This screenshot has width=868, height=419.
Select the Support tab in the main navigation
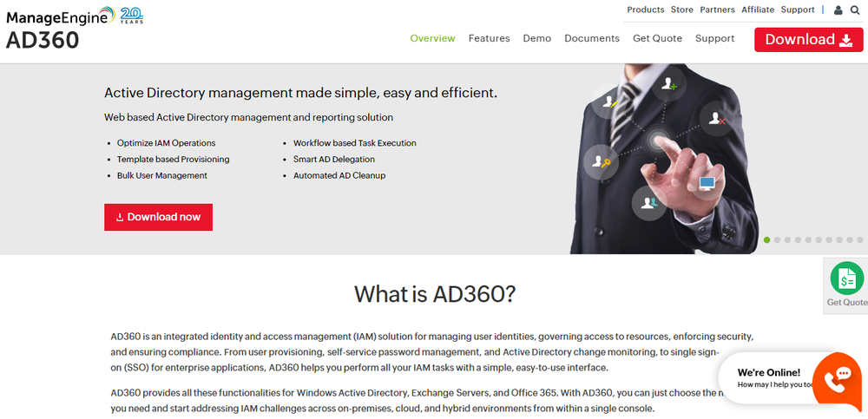click(x=714, y=38)
